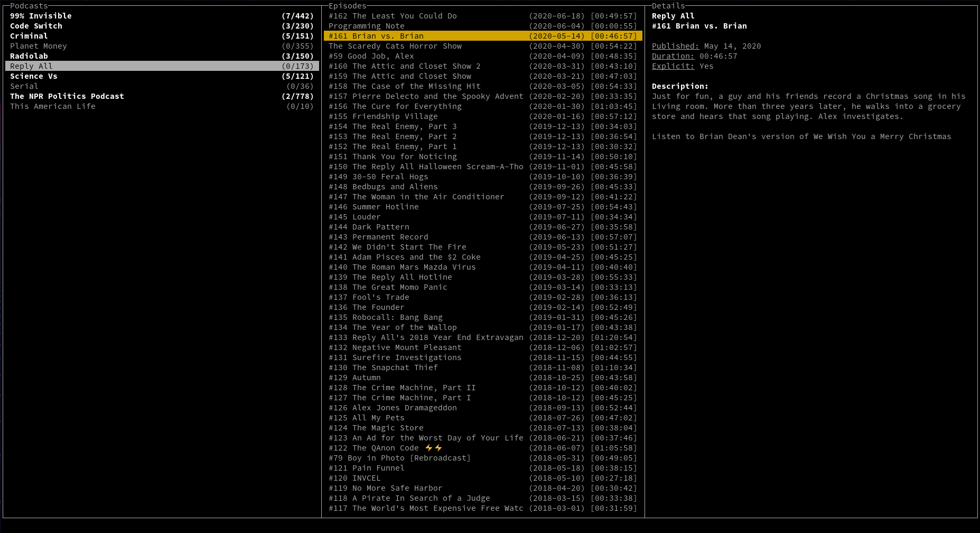Viewport: 980px width, 533px height.
Task: Select episode #152 The Real Enemy, Part 1
Action: tap(483, 146)
